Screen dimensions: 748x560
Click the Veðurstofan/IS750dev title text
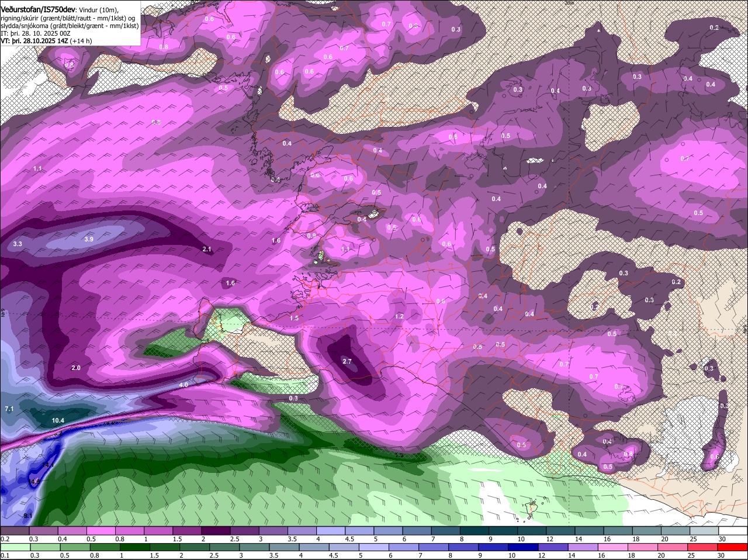coord(38,9)
